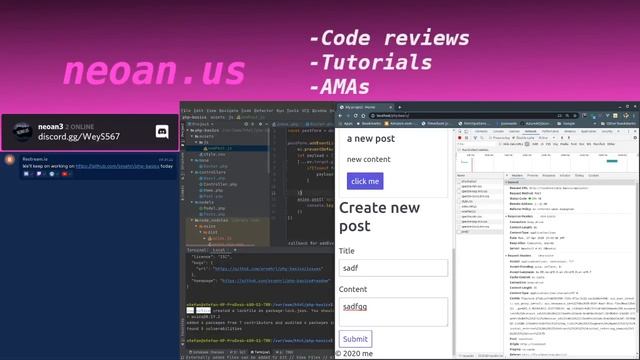
Task: Click Network filter funnel icon
Action: point(475,138)
